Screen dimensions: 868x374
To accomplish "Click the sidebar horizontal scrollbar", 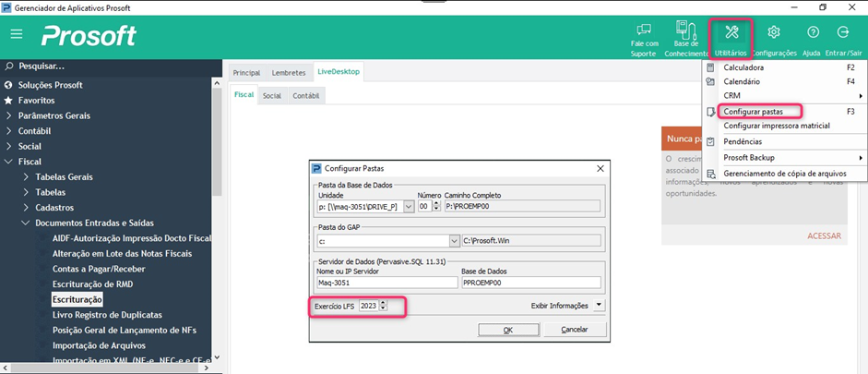I will (106, 368).
